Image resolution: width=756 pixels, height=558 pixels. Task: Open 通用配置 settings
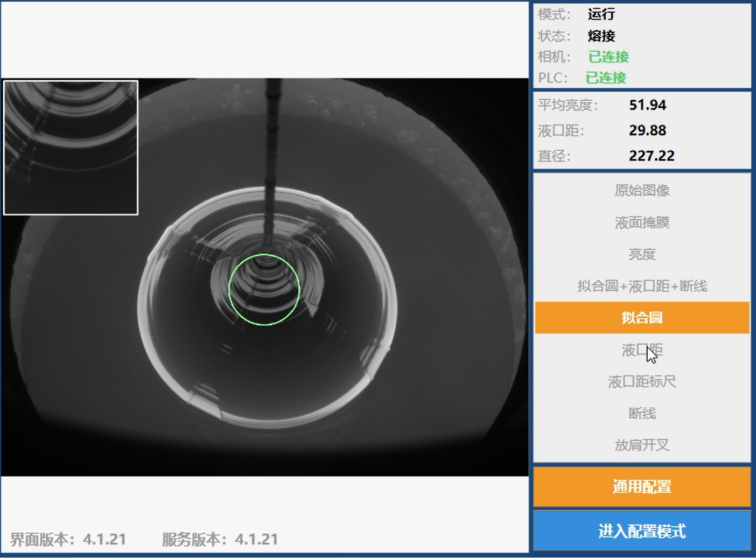(x=642, y=487)
